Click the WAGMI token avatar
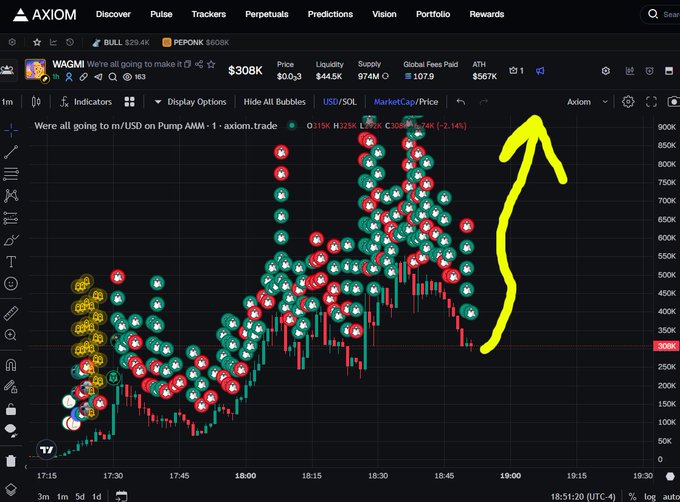Image resolution: width=680 pixels, height=502 pixels. [x=36, y=69]
